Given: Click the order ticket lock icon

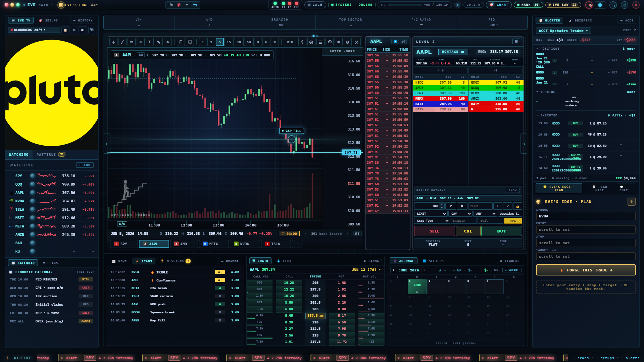Looking at the screenshot, I should (x=517, y=206).
